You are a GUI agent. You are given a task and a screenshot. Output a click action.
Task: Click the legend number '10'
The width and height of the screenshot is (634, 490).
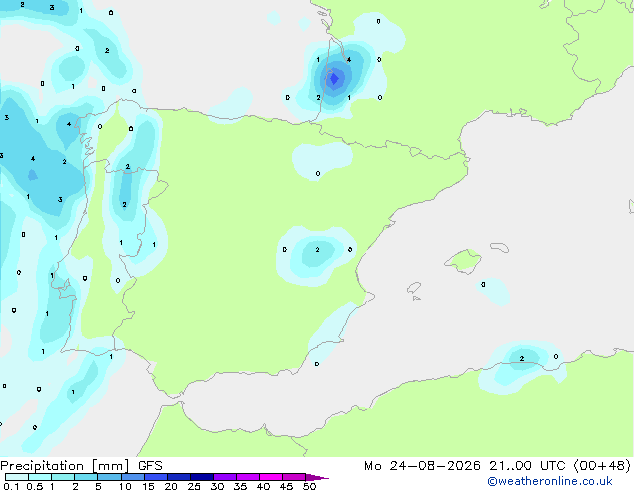click(x=125, y=486)
